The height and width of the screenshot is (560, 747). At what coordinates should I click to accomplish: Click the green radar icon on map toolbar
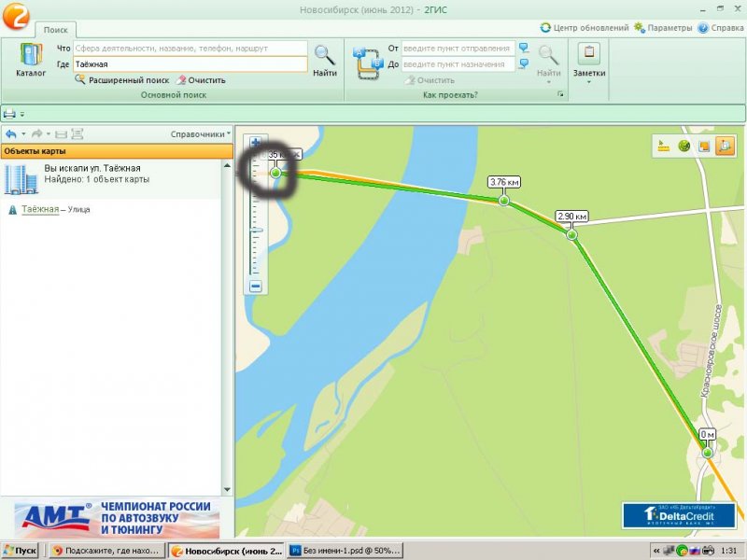[684, 146]
